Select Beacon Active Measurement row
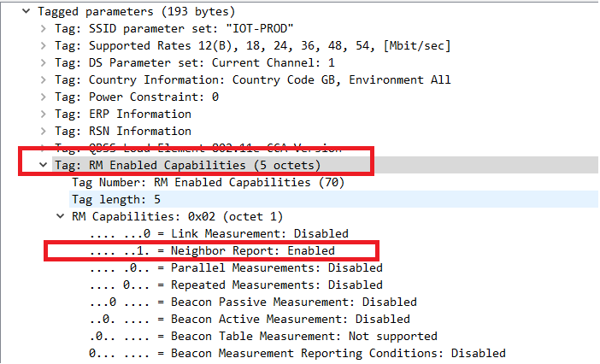Screen dimensions: 600x364 pos(250,319)
